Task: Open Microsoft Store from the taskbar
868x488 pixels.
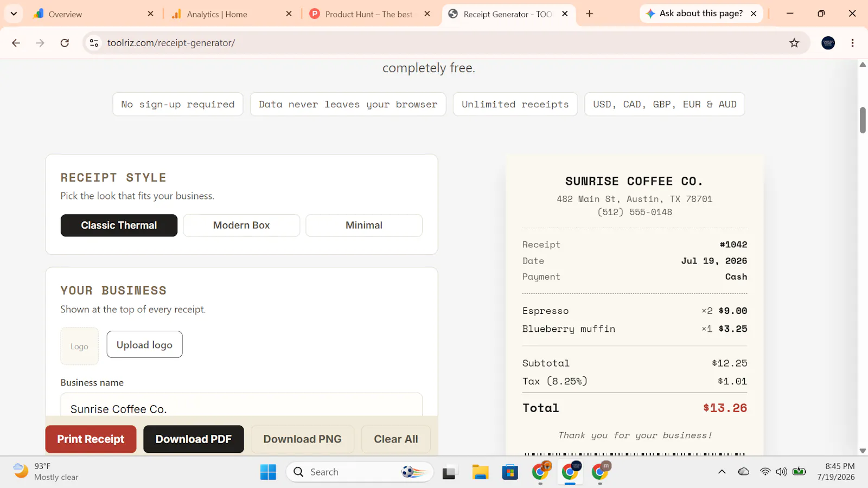Action: coord(510,472)
